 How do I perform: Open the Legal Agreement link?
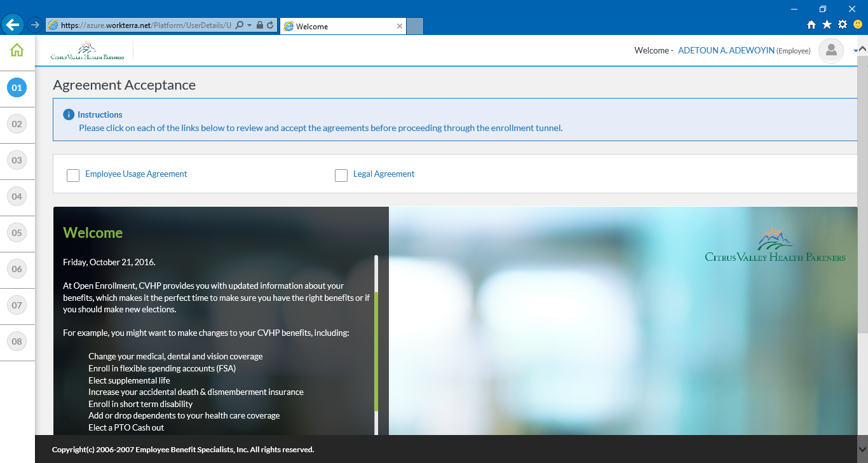[x=384, y=174]
